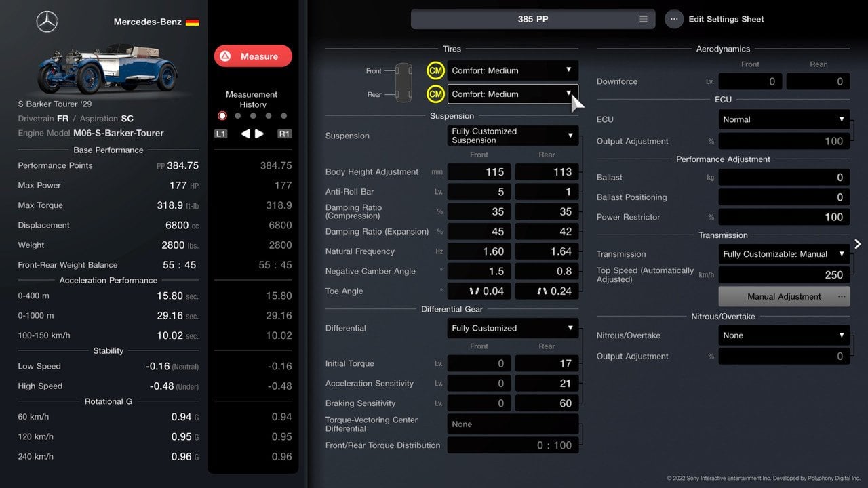Click Edit Settings Sheet
Screen dimensions: 868x488
(x=726, y=19)
